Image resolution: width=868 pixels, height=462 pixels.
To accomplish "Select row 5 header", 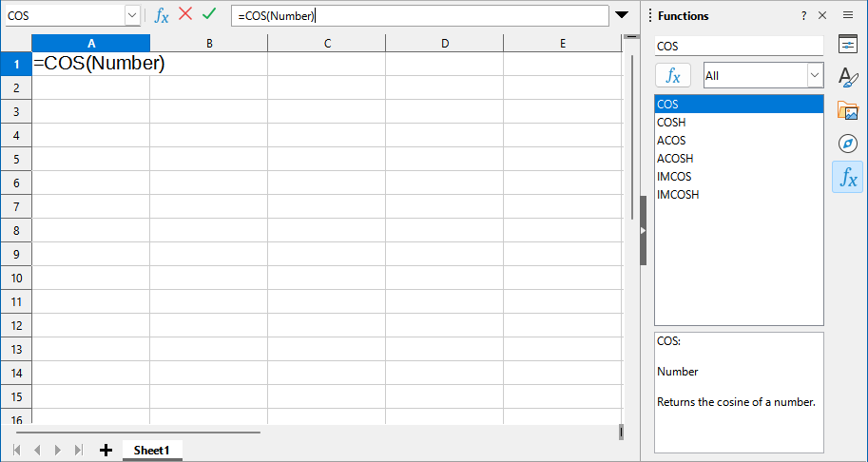I will coord(16,160).
